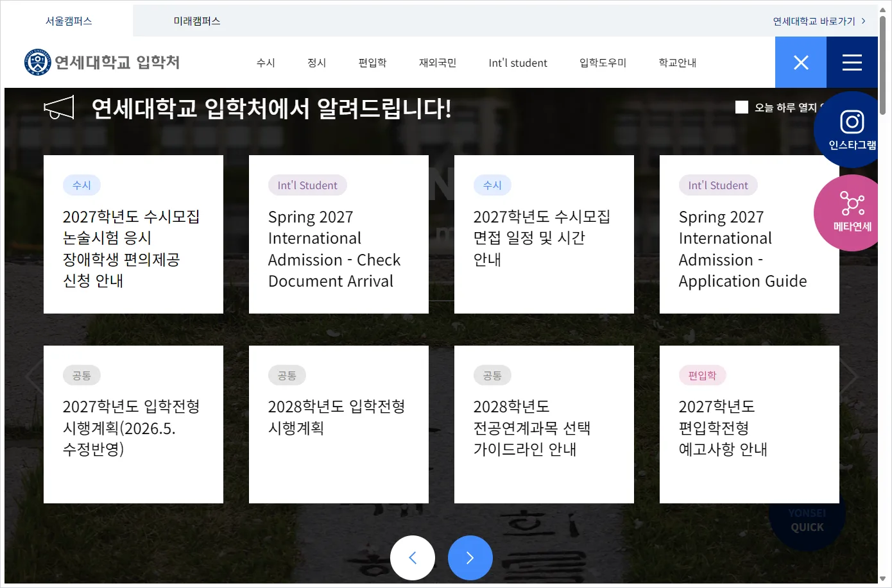Open the 논술시험 응시 장애학생 편의제공 notice card

point(133,234)
